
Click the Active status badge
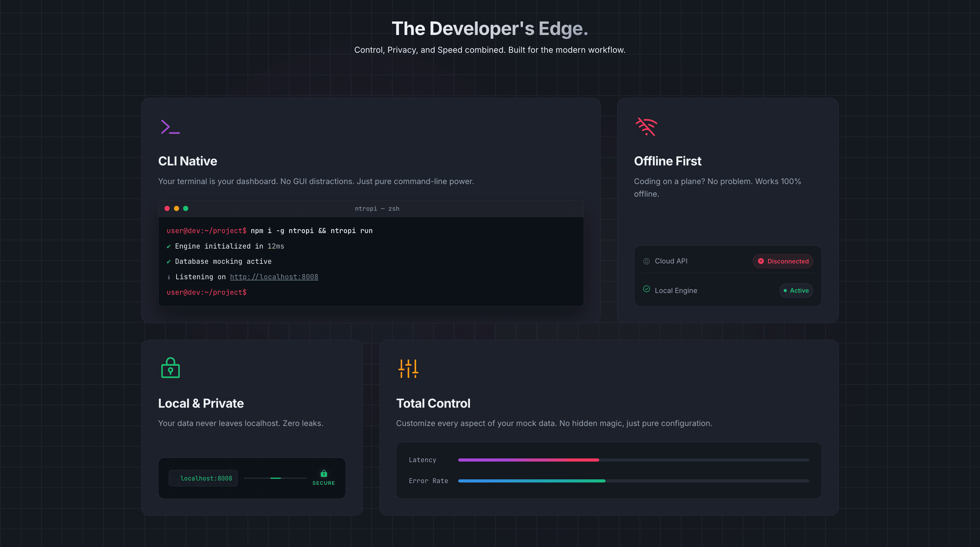(796, 290)
